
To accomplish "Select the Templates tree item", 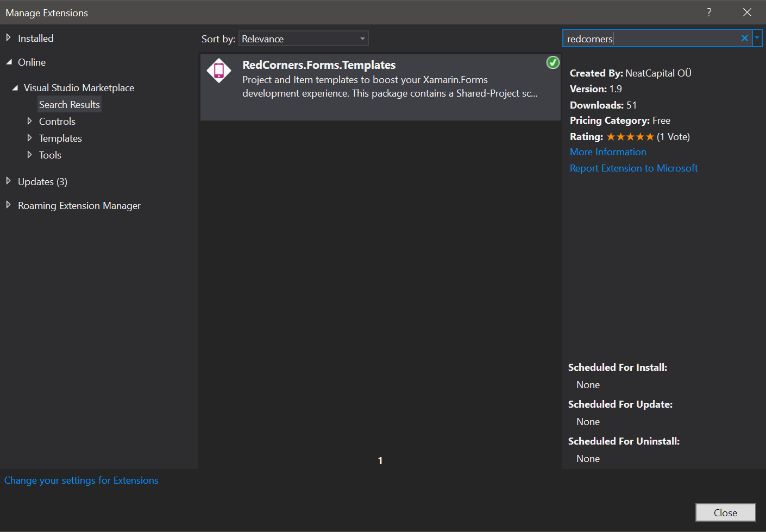I will [x=60, y=138].
